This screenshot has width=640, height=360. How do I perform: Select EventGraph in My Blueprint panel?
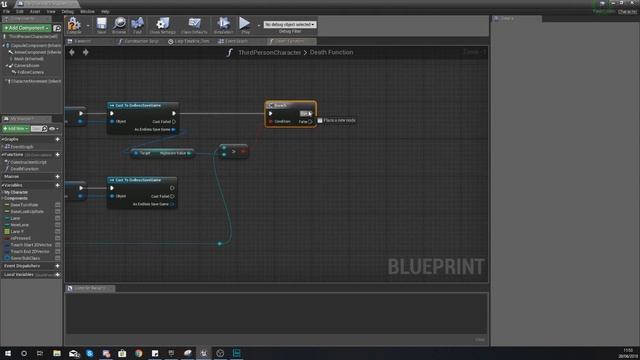click(22, 147)
